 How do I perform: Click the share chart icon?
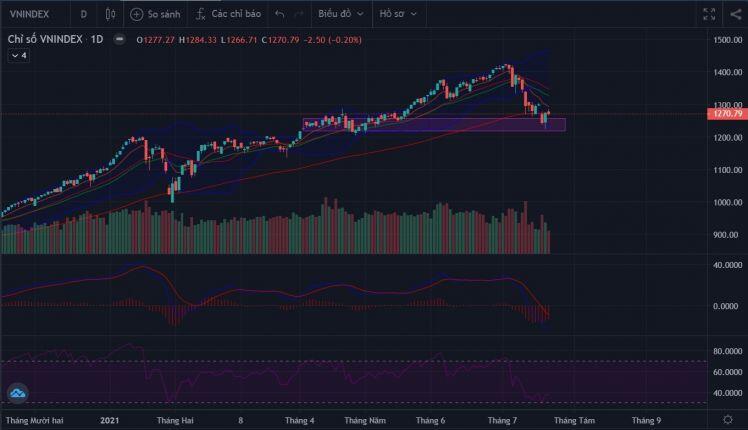pos(735,14)
